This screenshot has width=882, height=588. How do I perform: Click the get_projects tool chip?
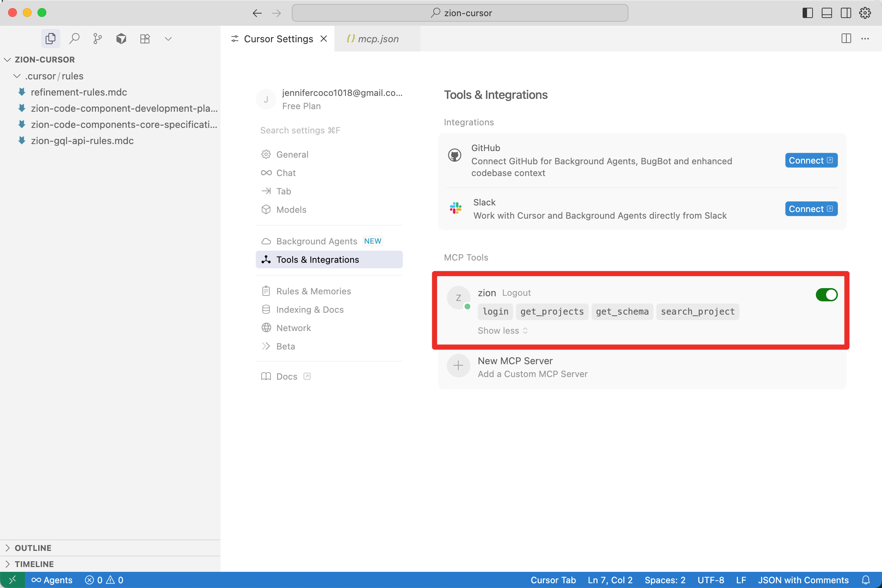point(552,312)
